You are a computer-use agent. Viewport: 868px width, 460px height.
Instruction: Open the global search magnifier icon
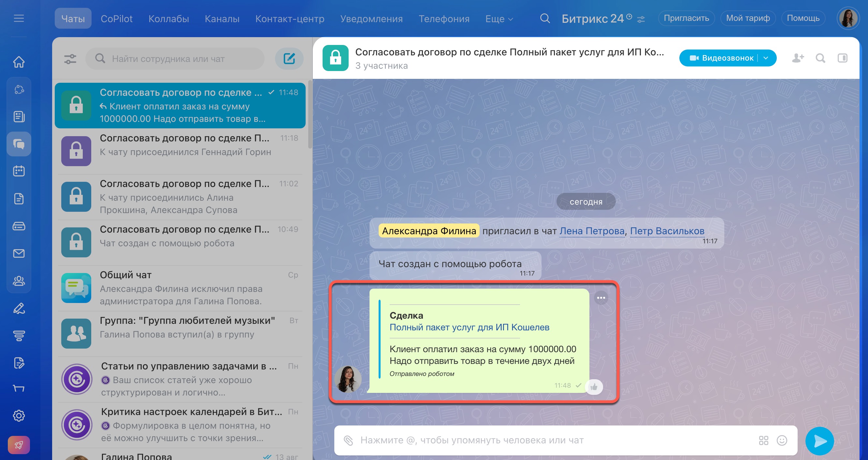tap(545, 18)
